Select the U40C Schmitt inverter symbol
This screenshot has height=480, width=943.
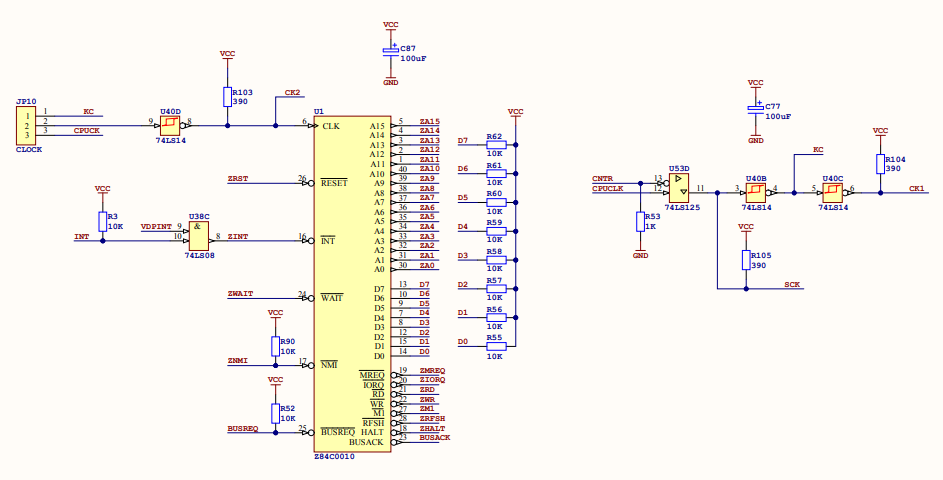(x=832, y=190)
